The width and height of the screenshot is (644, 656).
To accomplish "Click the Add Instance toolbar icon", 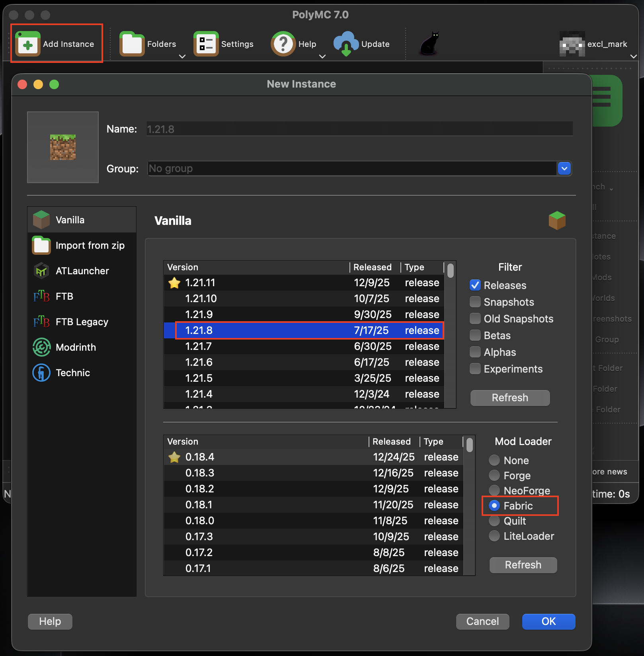I will click(x=28, y=44).
